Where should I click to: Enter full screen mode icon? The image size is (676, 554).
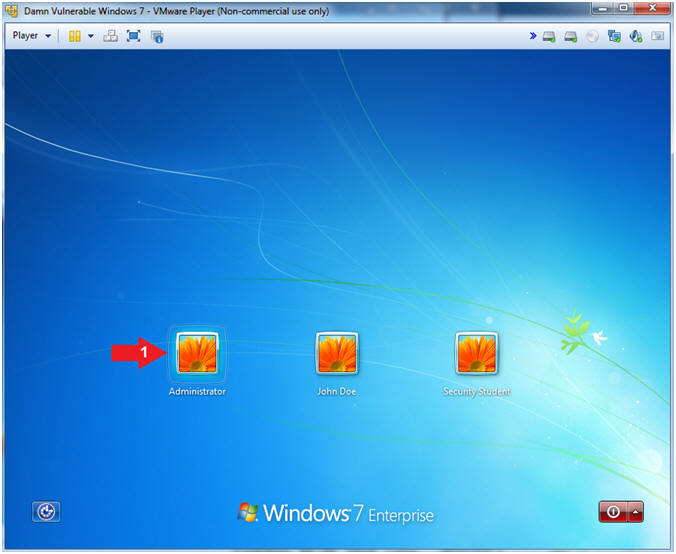134,36
